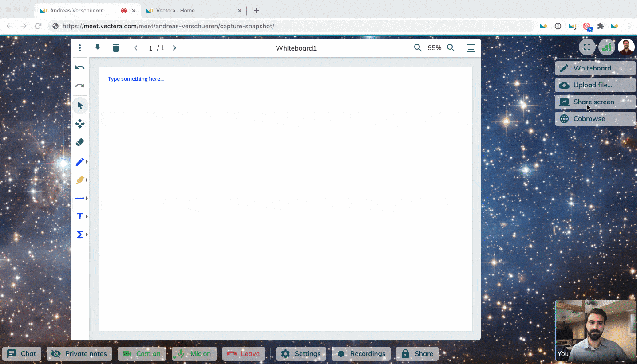637x364 pixels.
Task: Expand the pen tool options arrow
Action: tap(87, 162)
